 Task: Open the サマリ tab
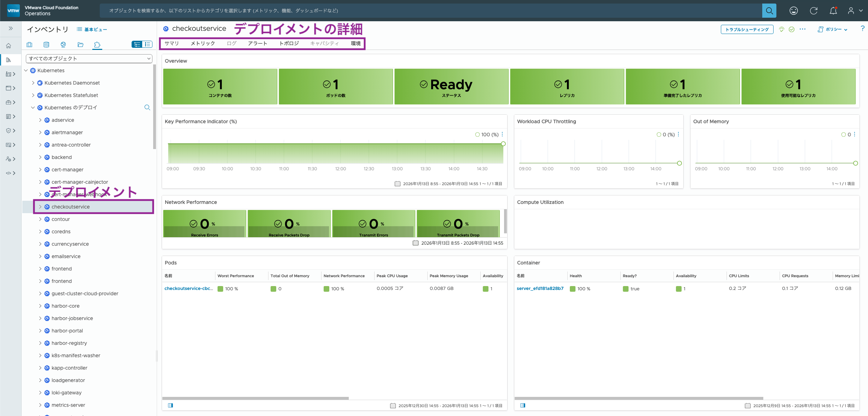(x=172, y=43)
